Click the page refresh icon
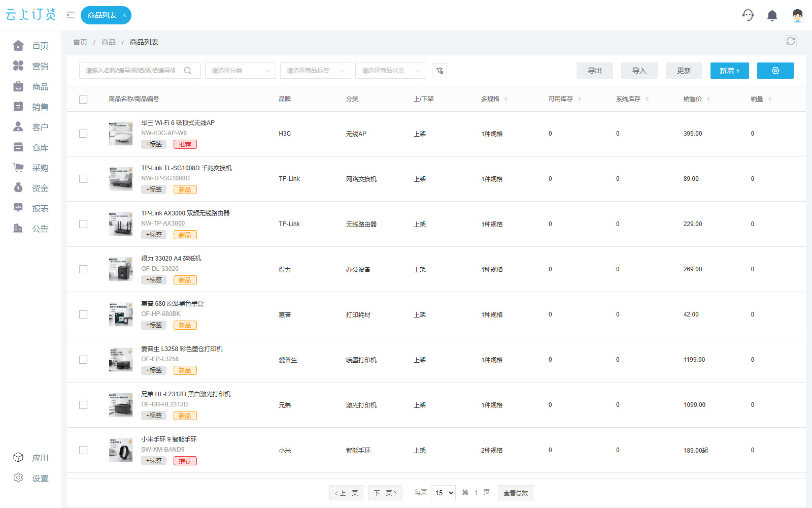The width and height of the screenshot is (812, 508). point(790,41)
